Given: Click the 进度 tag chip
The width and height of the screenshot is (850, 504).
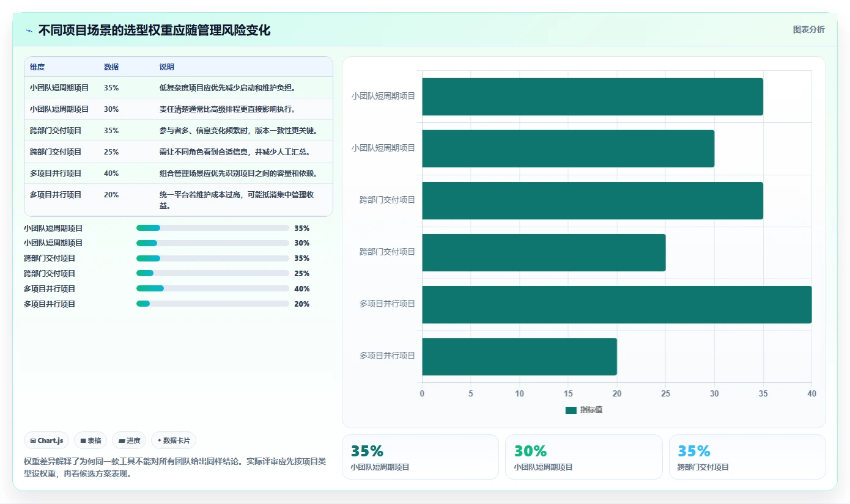Looking at the screenshot, I should click(x=129, y=440).
